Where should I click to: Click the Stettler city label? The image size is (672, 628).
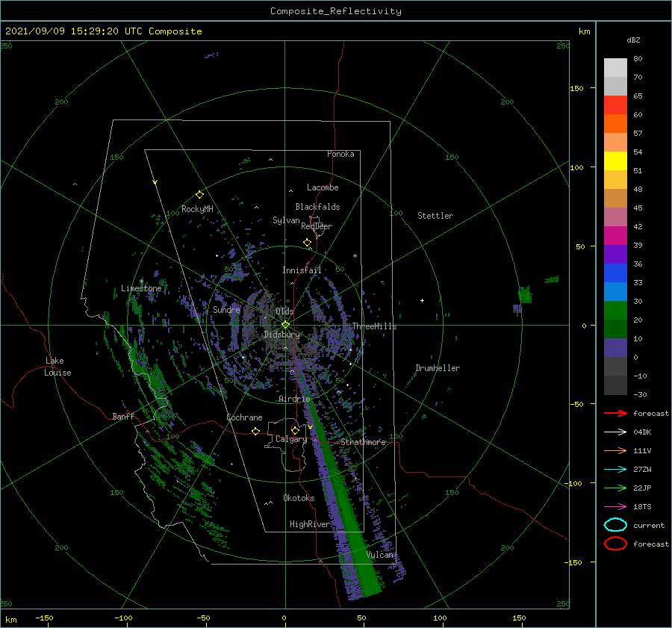[435, 216]
